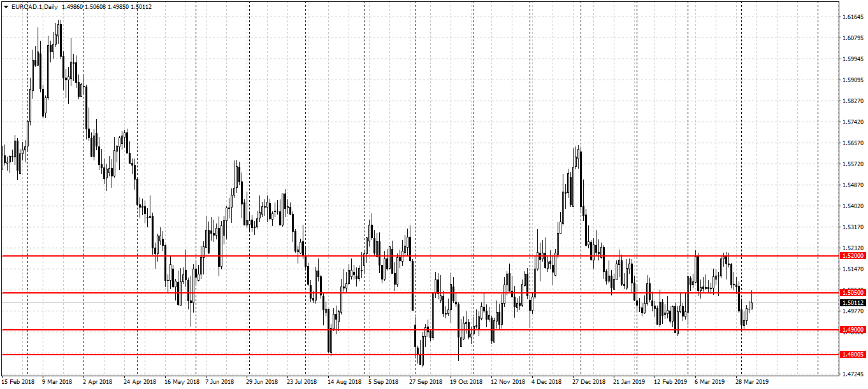Click the 1.59095 price axis label
Viewport: 868px width, 389px height.
pos(853,80)
